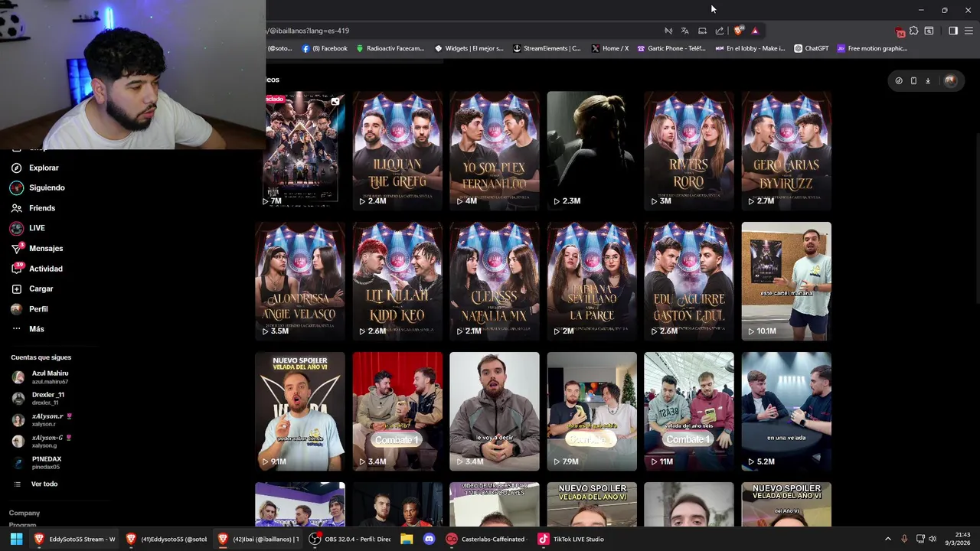Open volume control in system tray
Screen dimensions: 980x551
pyautogui.click(x=932, y=539)
